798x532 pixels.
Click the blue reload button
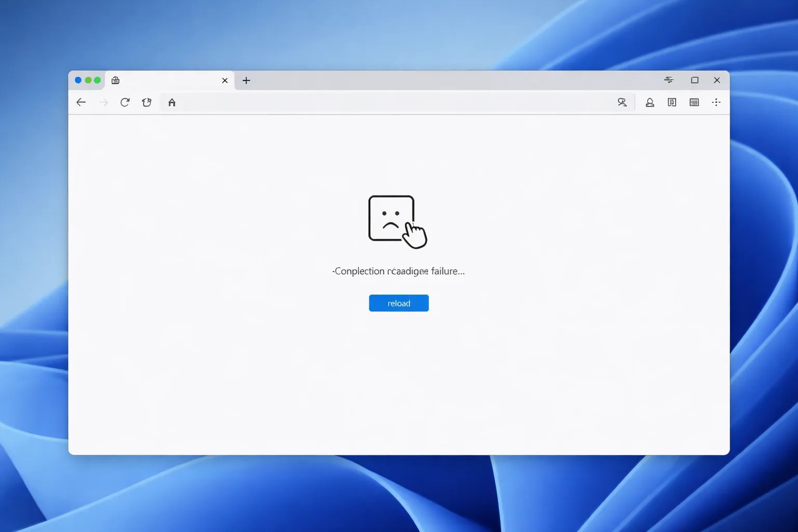click(398, 303)
